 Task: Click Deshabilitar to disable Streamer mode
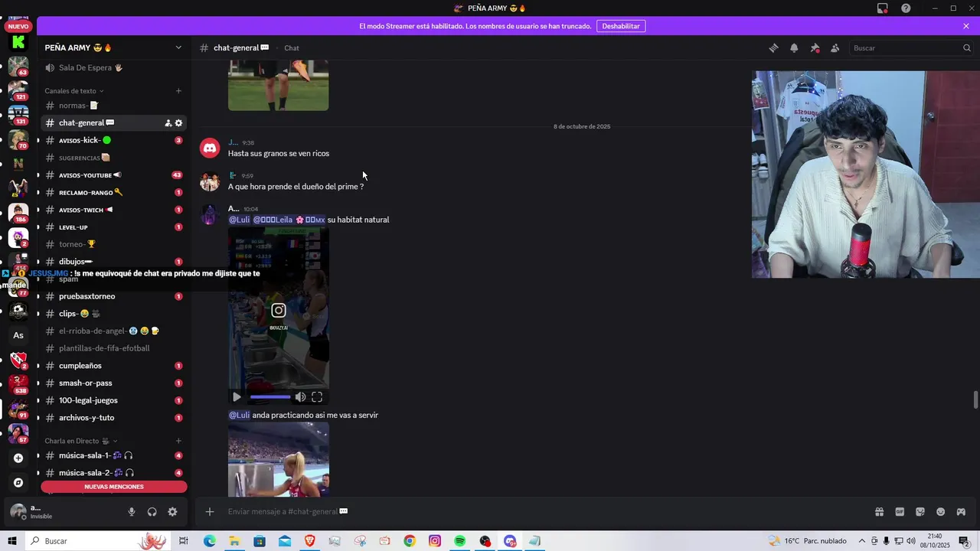coord(621,26)
